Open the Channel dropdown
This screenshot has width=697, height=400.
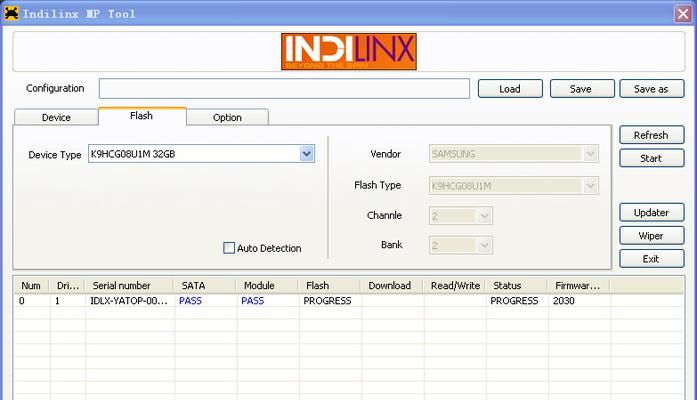pos(484,215)
